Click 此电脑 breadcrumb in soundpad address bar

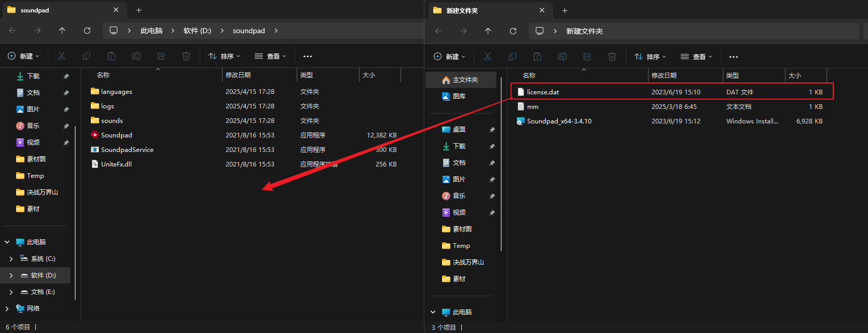tap(151, 31)
